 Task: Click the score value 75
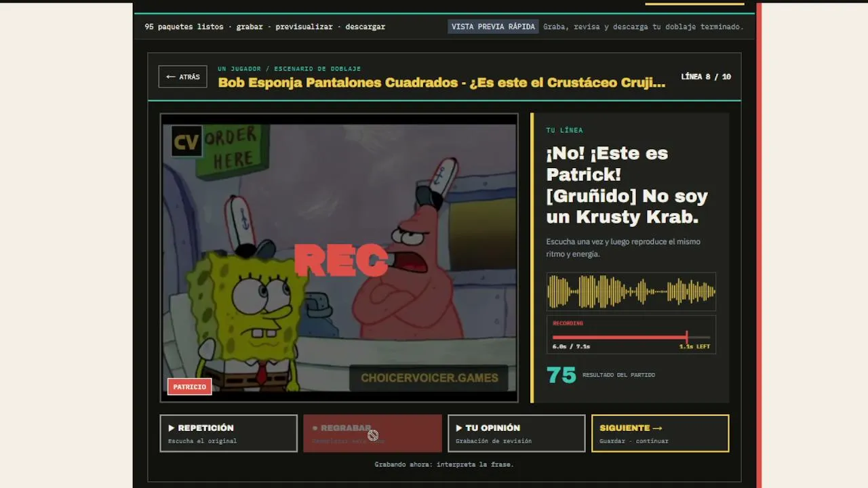pos(561,375)
